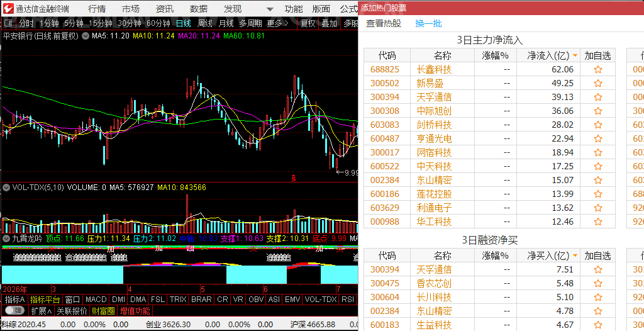
Task: Open the 资讯 menu
Action: click(x=165, y=9)
